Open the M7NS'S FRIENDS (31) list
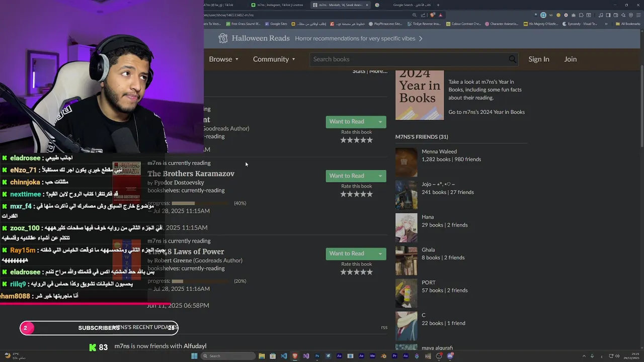This screenshot has height=362, width=644. point(422,137)
